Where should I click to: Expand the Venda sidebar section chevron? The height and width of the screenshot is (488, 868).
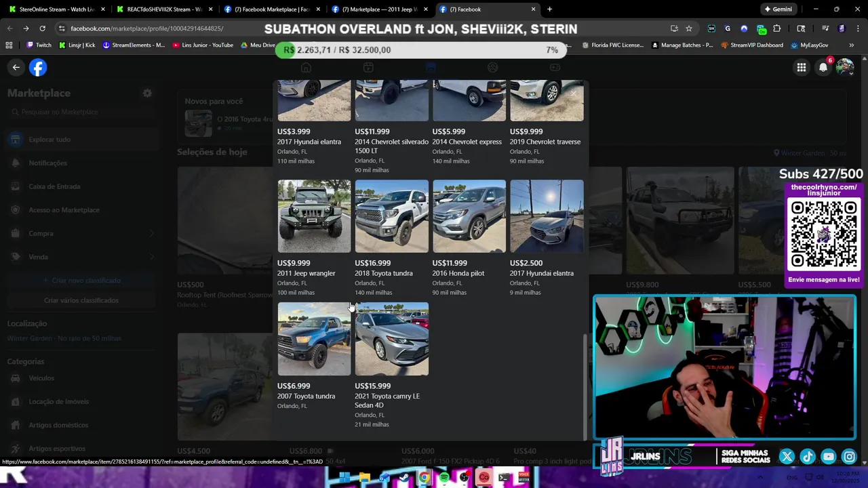[151, 257]
